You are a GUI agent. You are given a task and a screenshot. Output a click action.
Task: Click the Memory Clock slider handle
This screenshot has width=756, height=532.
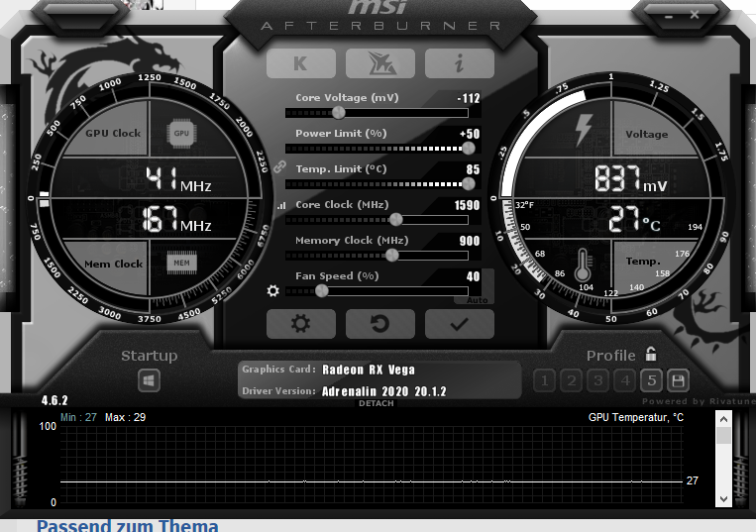pos(392,256)
